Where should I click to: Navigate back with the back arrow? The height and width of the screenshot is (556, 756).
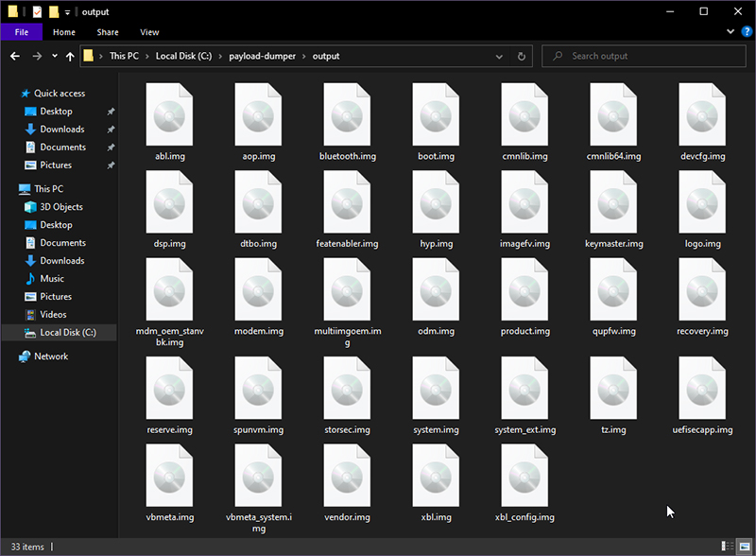tap(14, 56)
